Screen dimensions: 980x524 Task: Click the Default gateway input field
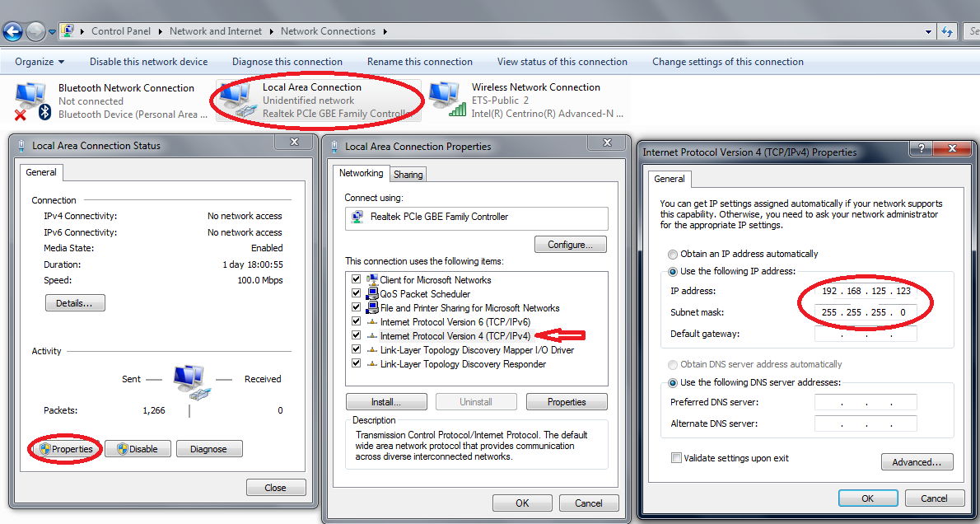[865, 335]
